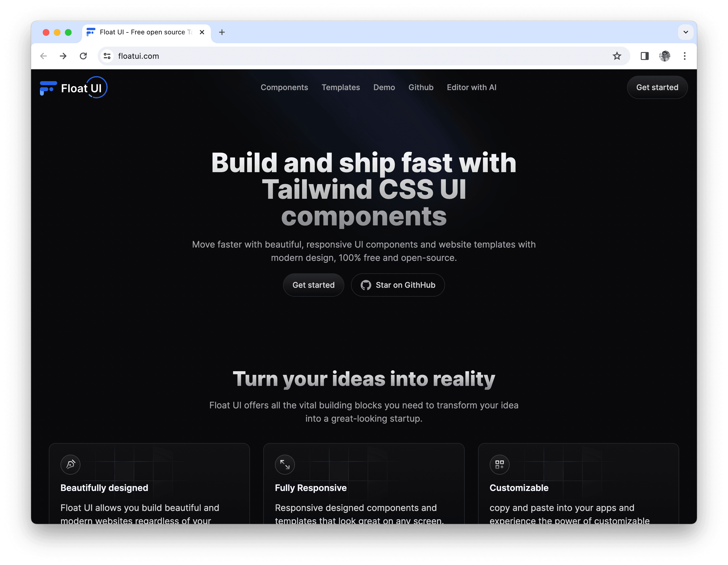The image size is (728, 565).
Task: Click the expand-arrows icon above Fully Responsive
Action: point(285,465)
